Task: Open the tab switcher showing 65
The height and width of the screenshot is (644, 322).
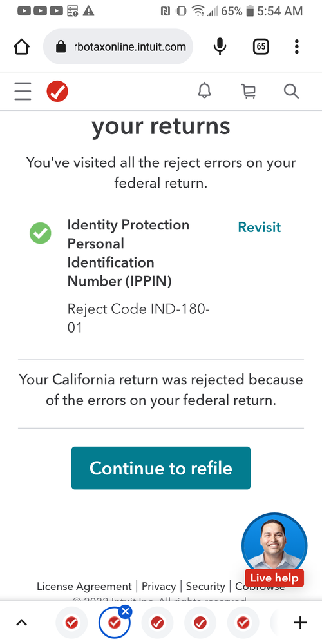Action: pyautogui.click(x=261, y=47)
